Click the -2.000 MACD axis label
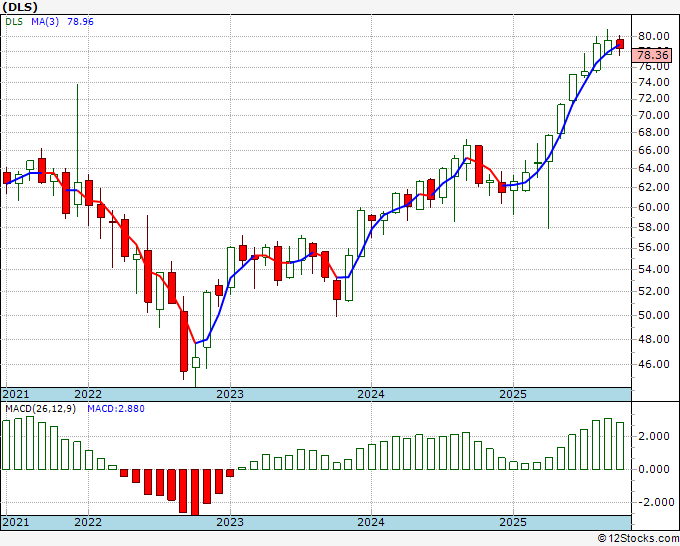This screenshot has width=680, height=546. click(x=654, y=502)
